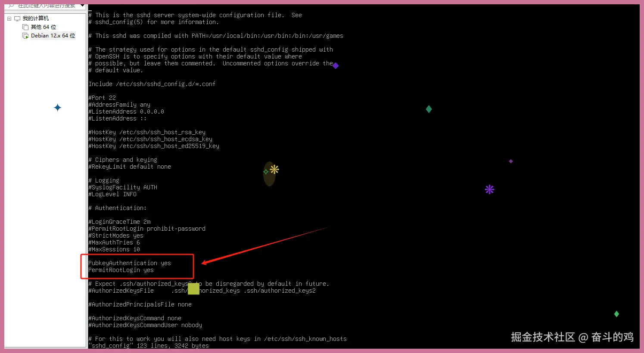This screenshot has height=353, width=644.
Task: Collapse the 我的计算机 tree node
Action: (x=9, y=19)
